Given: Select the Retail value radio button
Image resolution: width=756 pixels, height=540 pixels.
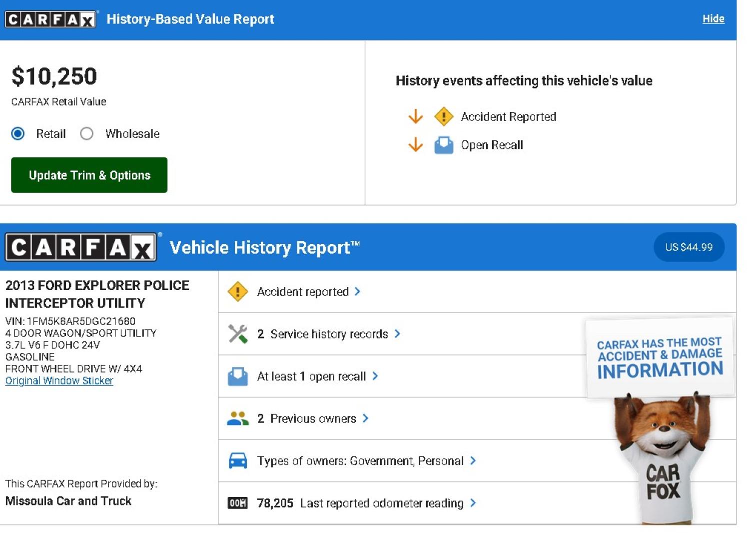Looking at the screenshot, I should [18, 133].
